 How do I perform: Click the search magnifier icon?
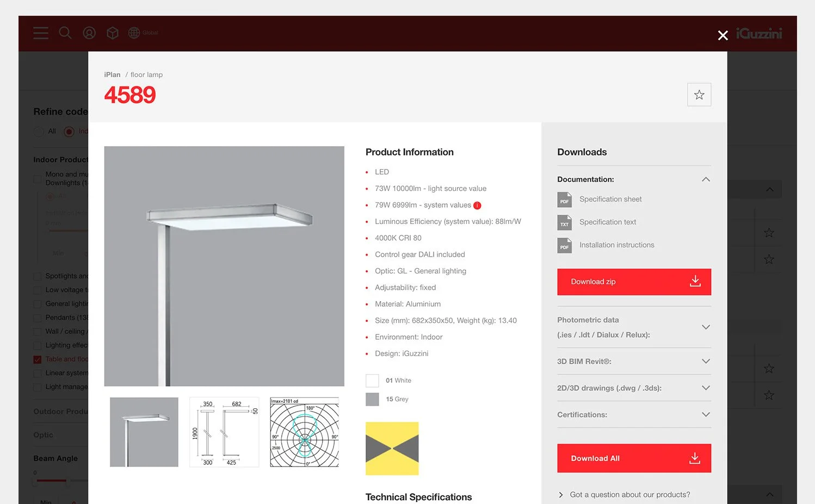click(65, 33)
